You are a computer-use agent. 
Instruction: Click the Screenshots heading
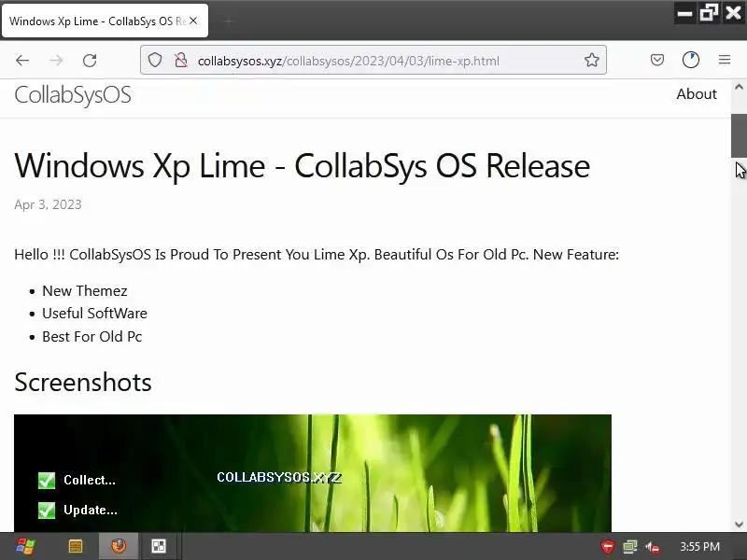tap(83, 383)
